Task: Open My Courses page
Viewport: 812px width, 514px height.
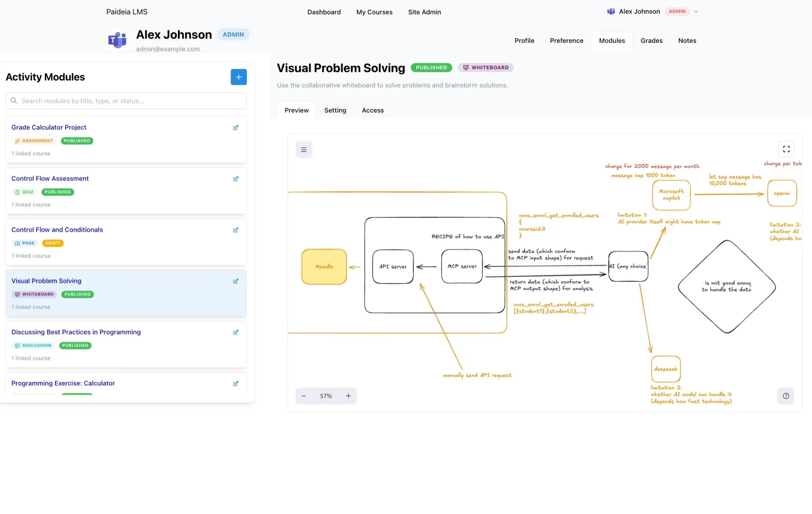Action: (x=374, y=12)
